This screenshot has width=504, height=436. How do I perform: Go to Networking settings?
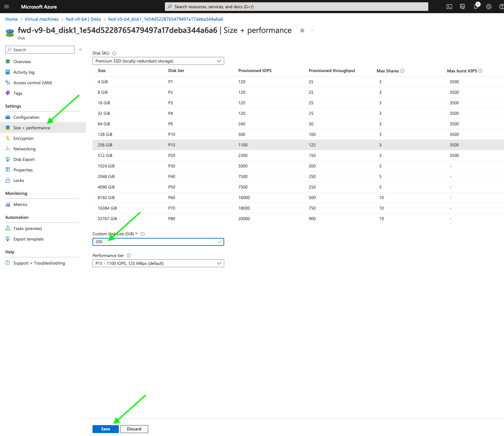point(24,149)
